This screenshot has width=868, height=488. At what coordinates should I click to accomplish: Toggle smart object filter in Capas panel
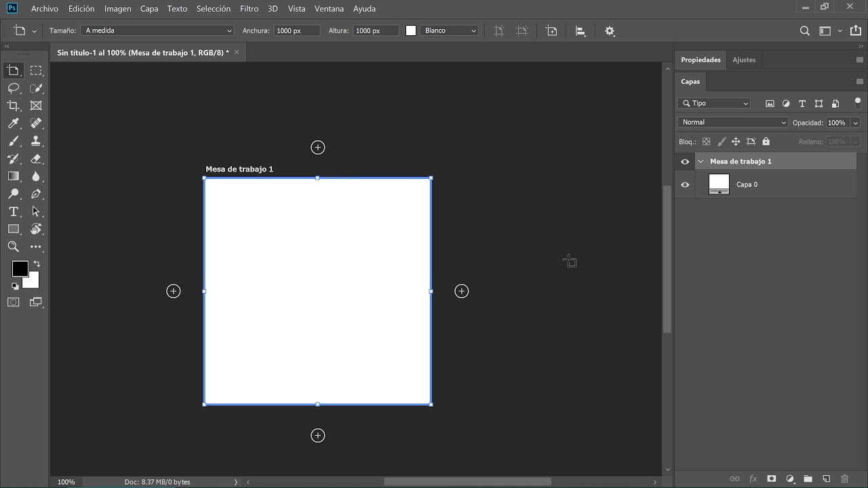[835, 104]
